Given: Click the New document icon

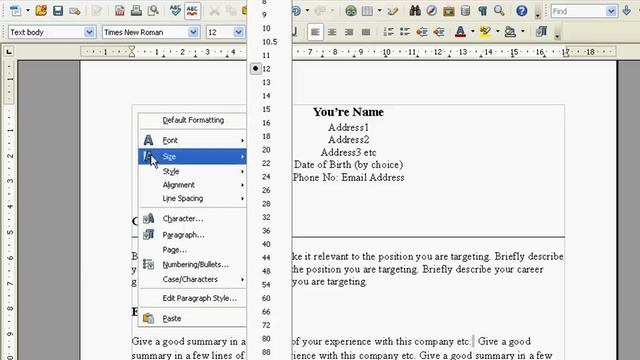Looking at the screenshot, I should tap(16, 11).
